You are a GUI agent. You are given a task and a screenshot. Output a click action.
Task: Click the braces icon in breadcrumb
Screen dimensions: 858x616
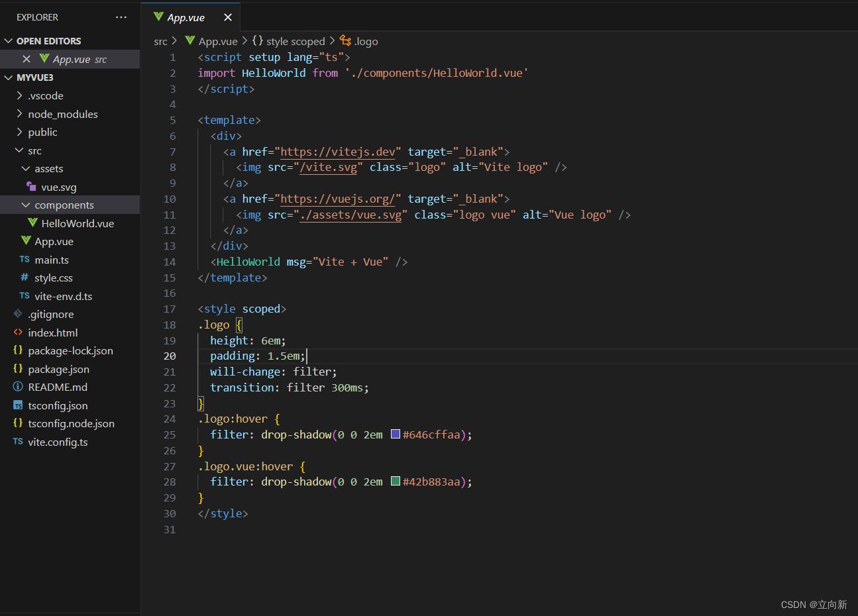(x=258, y=40)
